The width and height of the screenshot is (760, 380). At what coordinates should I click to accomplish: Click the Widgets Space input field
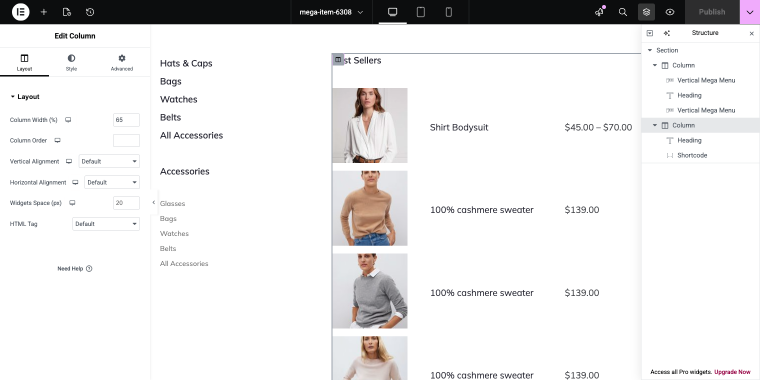[126, 203]
